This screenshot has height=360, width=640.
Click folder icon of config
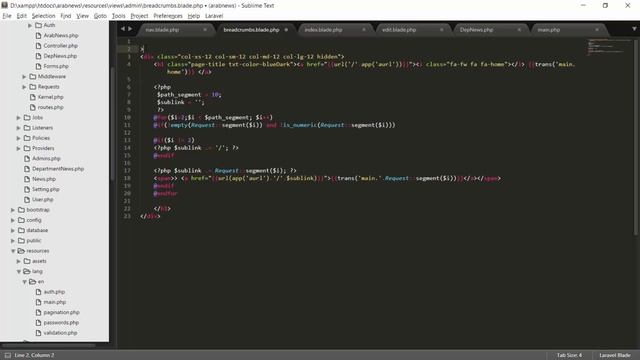[x=21, y=220]
